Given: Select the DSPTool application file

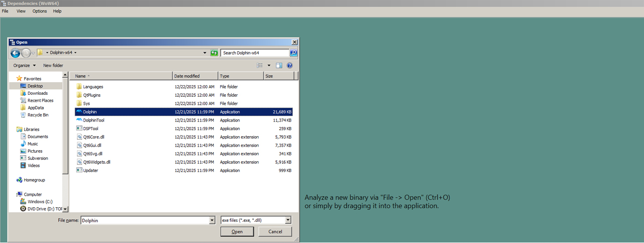Looking at the screenshot, I should point(91,129).
